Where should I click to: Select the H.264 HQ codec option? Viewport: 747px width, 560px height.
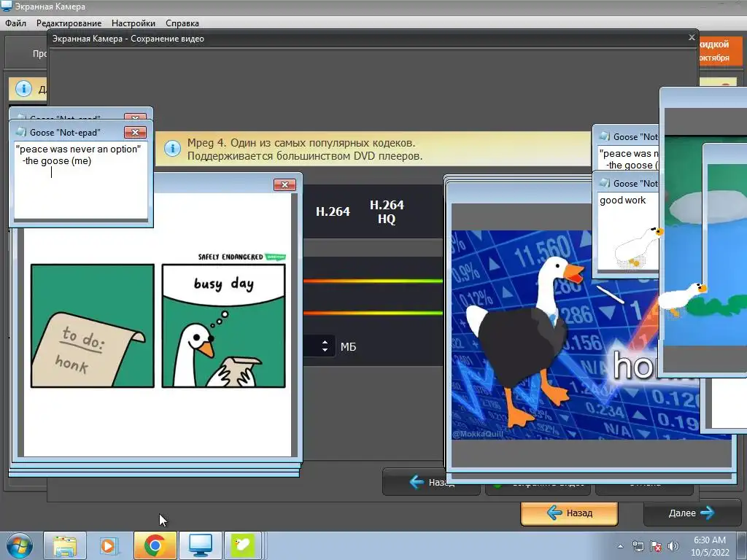[x=387, y=212]
